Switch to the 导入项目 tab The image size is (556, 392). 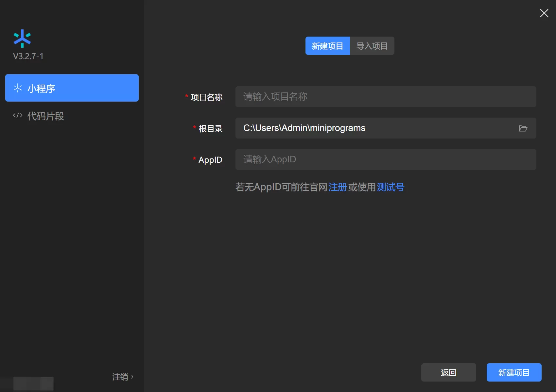372,46
